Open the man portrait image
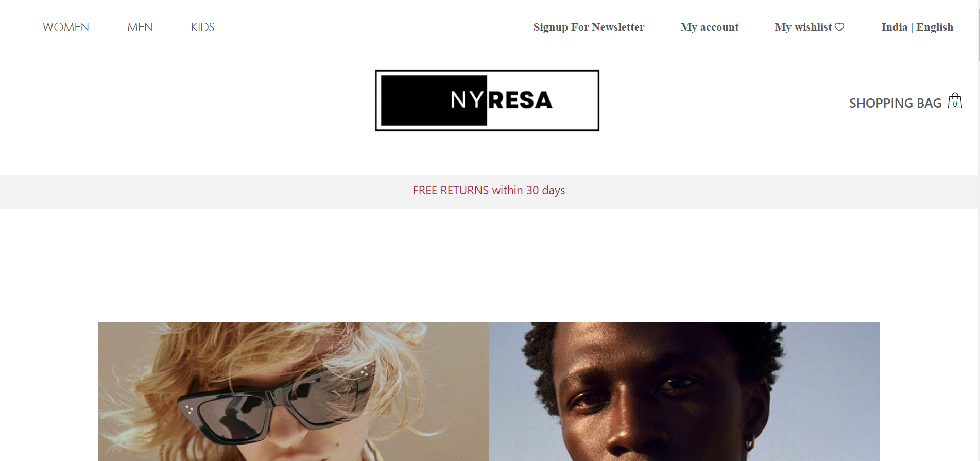980x461 pixels. [684, 391]
